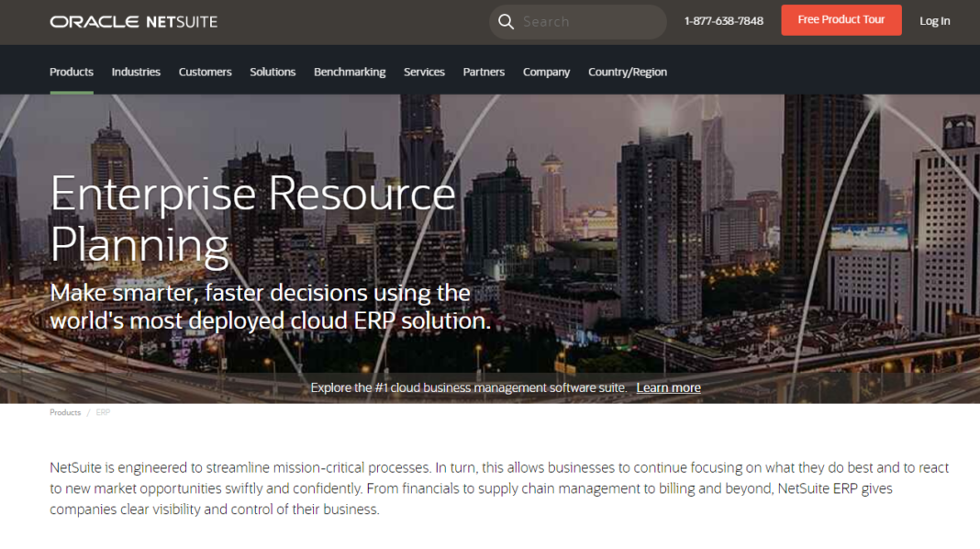
Task: Select ERP in the breadcrumb trail
Action: [101, 412]
